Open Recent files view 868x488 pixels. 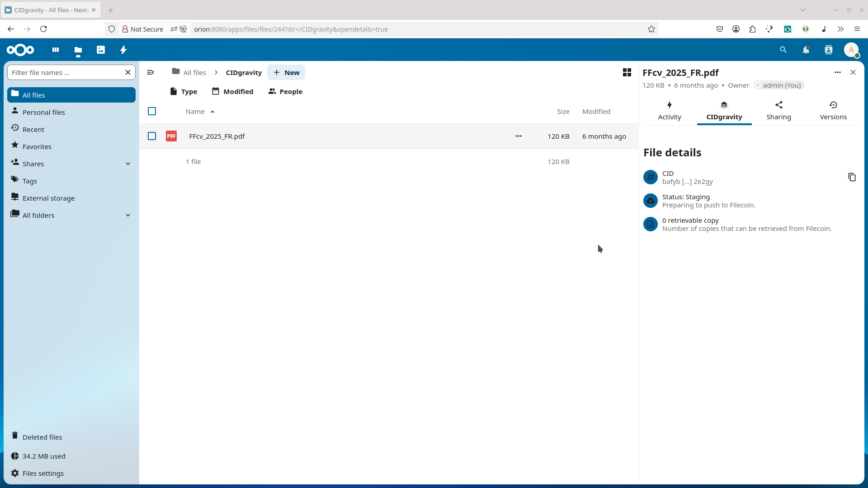[x=71, y=129]
